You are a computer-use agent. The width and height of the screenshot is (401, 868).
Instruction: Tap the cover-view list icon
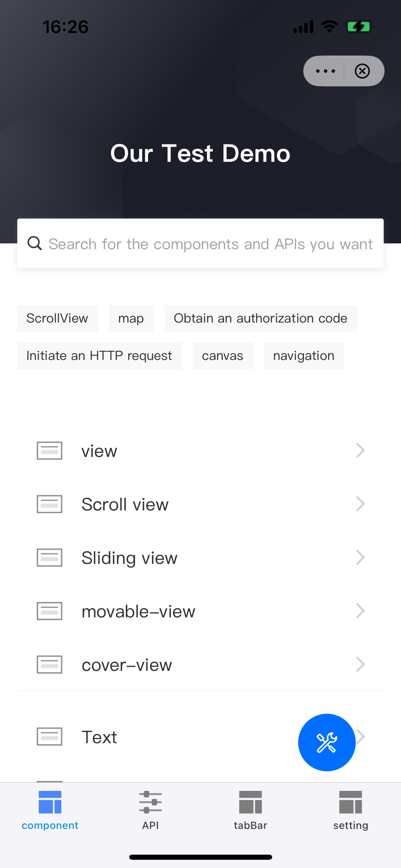[x=49, y=664]
